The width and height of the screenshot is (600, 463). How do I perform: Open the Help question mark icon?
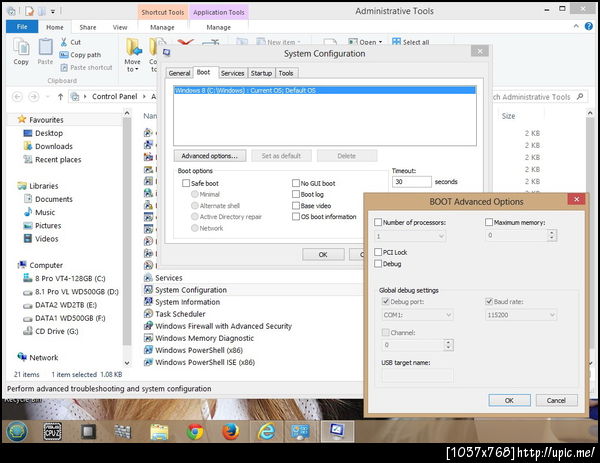tap(589, 26)
